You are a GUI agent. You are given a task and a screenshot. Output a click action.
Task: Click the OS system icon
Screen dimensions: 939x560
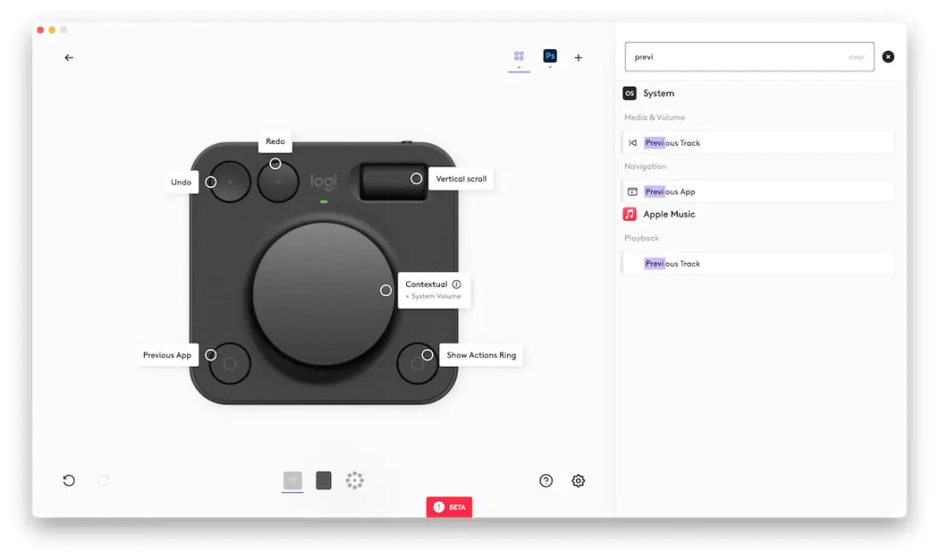pos(629,93)
